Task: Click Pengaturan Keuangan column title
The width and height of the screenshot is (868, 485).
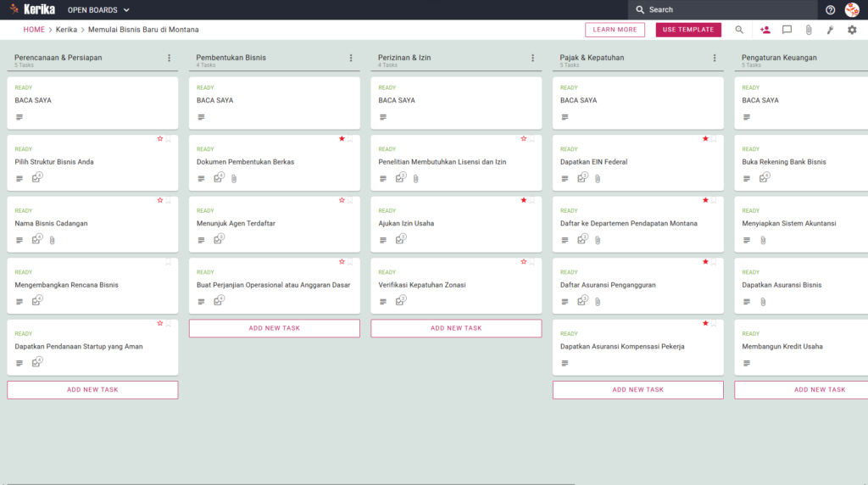Action: click(x=779, y=58)
